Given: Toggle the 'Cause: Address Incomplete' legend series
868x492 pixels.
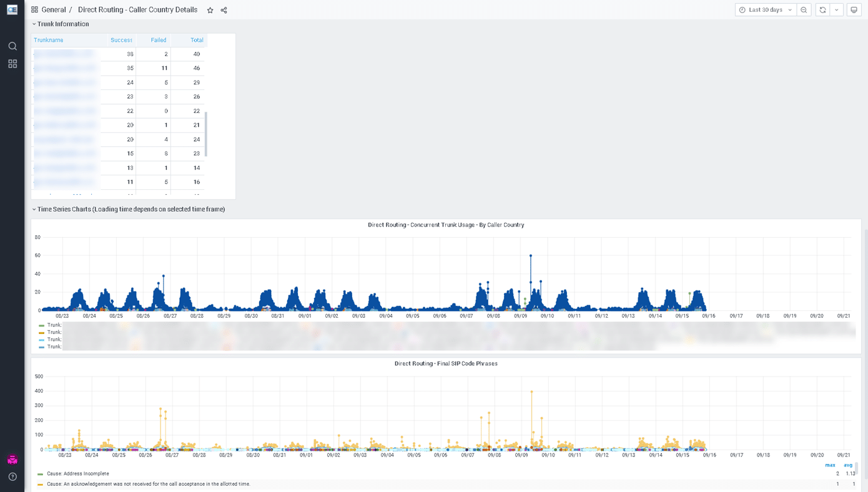Looking at the screenshot, I should (x=77, y=474).
